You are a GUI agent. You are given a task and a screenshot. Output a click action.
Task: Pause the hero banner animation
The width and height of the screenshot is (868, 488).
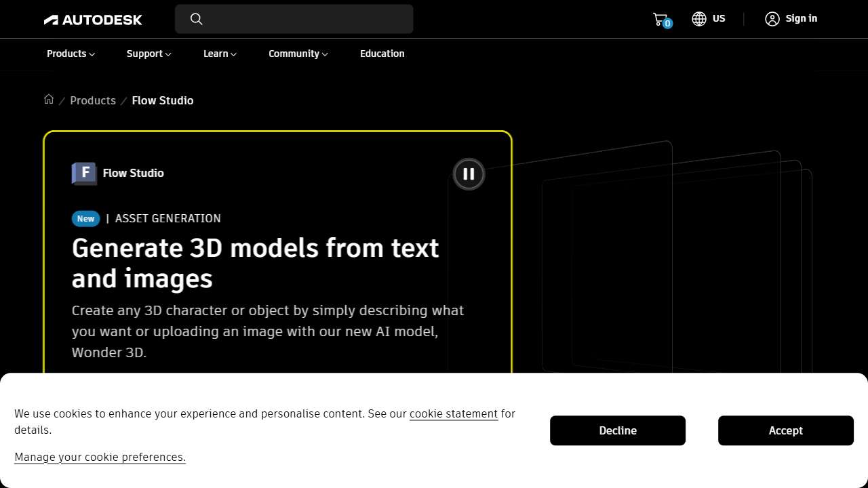pos(469,174)
